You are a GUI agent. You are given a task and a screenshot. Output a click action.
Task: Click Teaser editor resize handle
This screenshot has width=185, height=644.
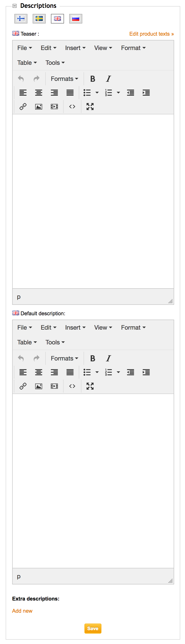point(170,301)
